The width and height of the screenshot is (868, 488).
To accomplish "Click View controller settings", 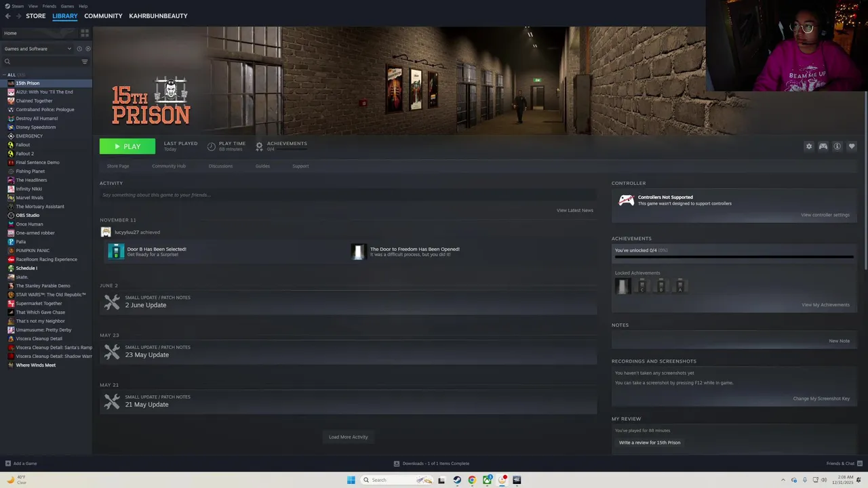I will 825,215.
